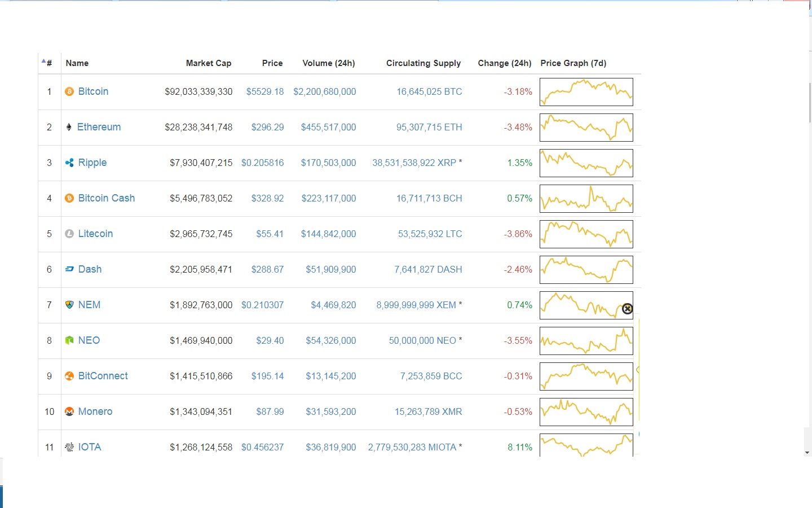Click supply 53,525,932 LTC
Screen dimensions: 812x508
(430, 234)
